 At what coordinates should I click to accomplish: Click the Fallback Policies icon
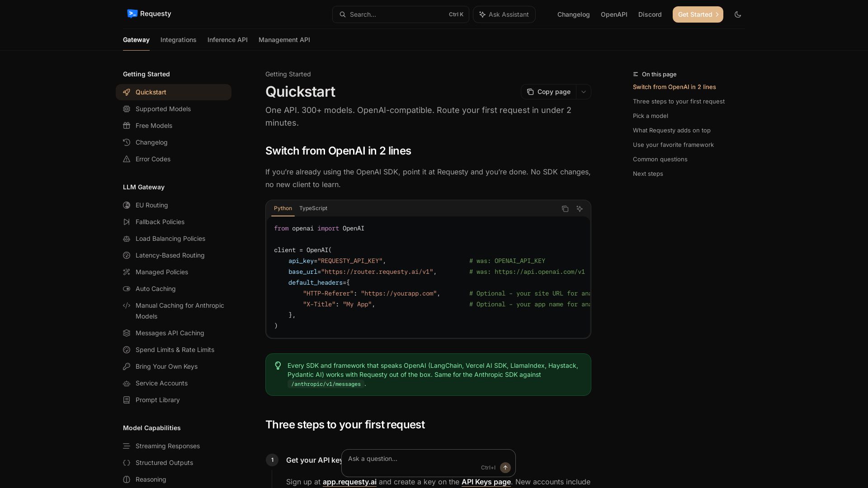(x=127, y=222)
